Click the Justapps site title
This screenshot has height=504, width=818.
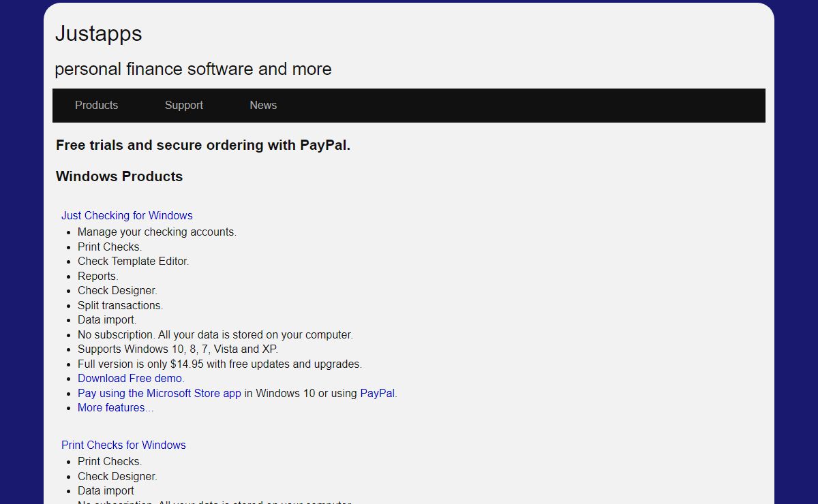(98, 33)
